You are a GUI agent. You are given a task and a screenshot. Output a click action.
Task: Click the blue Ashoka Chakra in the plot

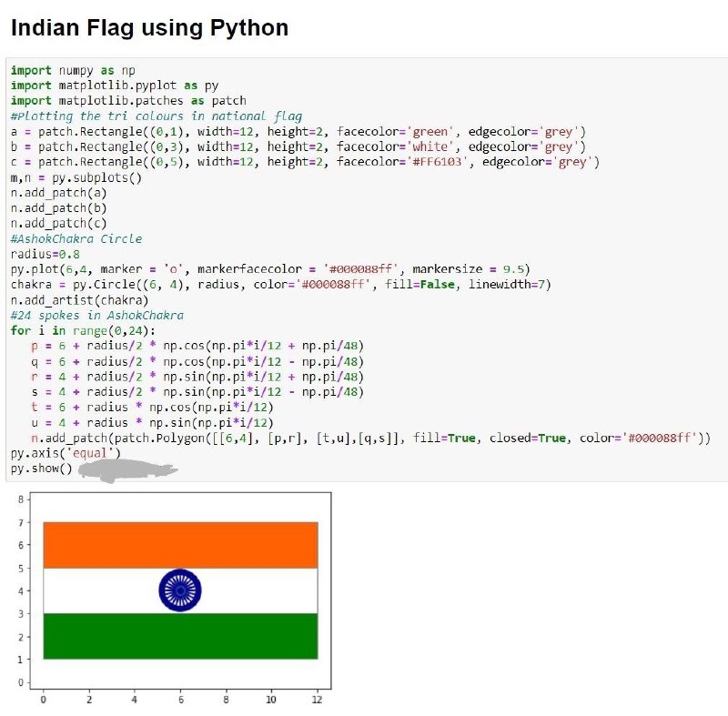(180, 590)
